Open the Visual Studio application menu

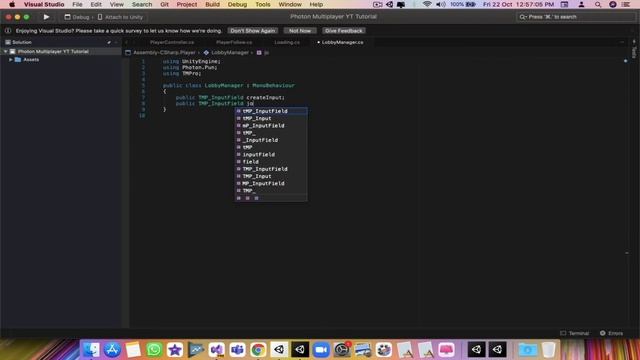(44, 4)
